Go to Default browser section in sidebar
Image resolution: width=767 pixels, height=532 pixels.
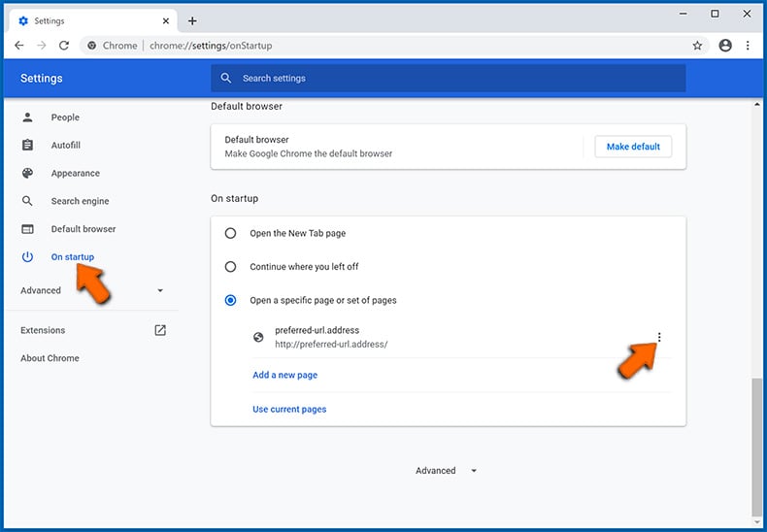tap(83, 229)
